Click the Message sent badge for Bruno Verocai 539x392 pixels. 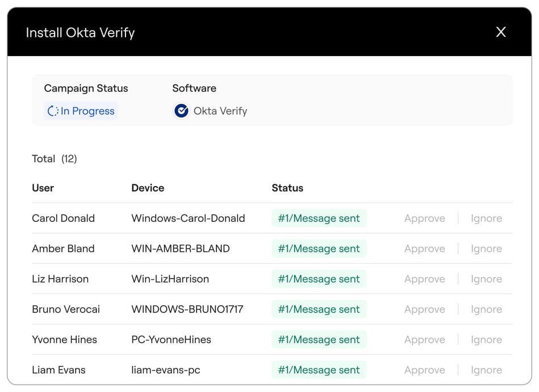pyautogui.click(x=319, y=309)
